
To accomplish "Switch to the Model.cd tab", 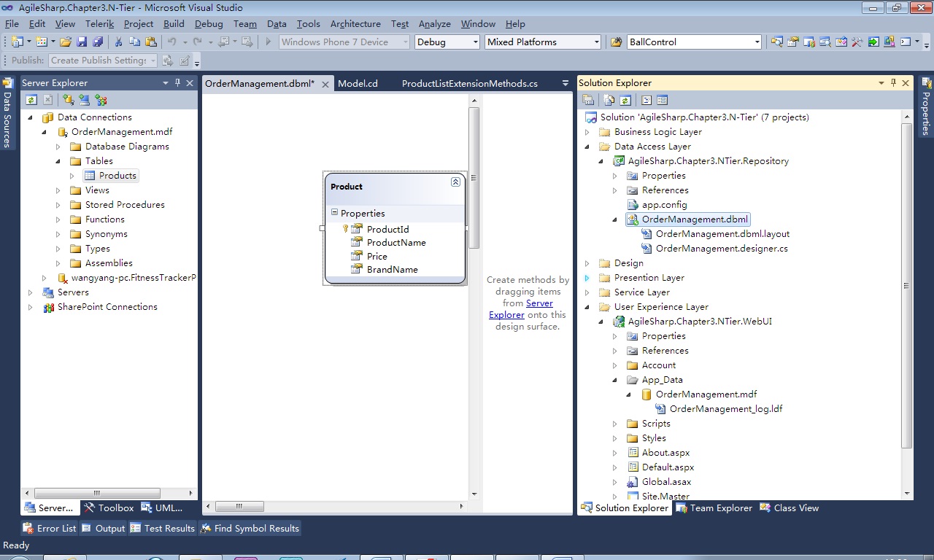I will (x=358, y=84).
